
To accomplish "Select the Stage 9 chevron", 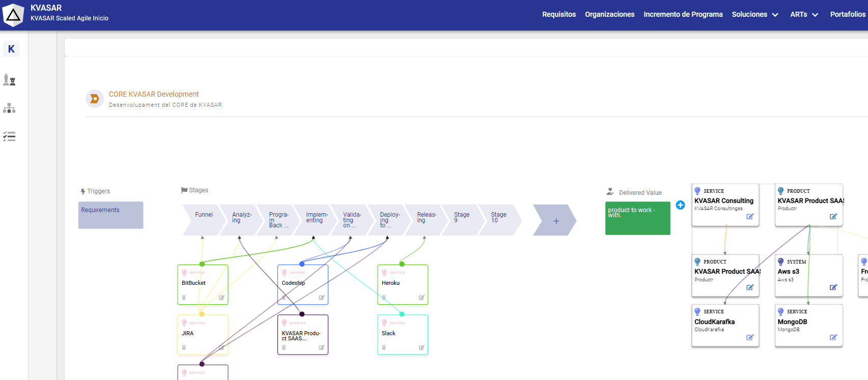I will point(462,220).
